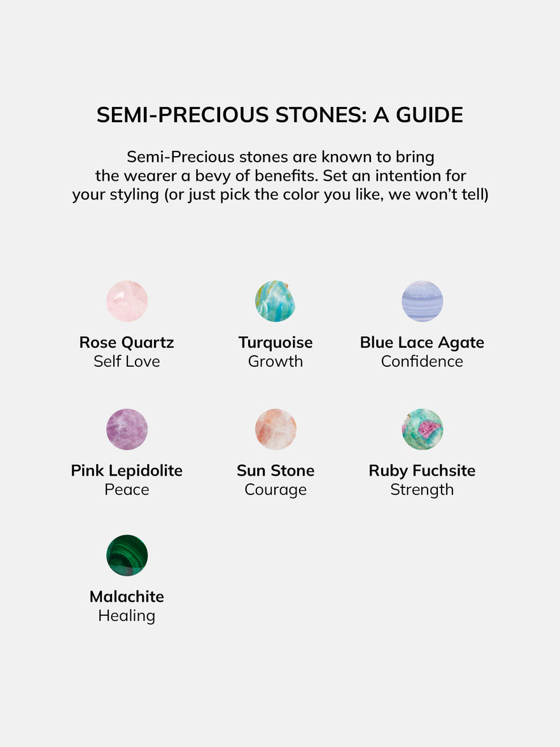
Task: Select the "Confidence" meaning text
Action: pyautogui.click(x=422, y=362)
